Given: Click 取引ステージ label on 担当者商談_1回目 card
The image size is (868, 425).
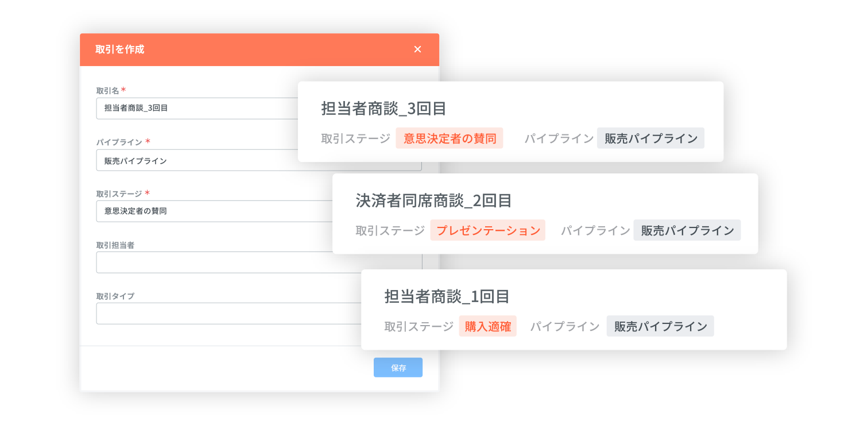Looking at the screenshot, I should [419, 326].
